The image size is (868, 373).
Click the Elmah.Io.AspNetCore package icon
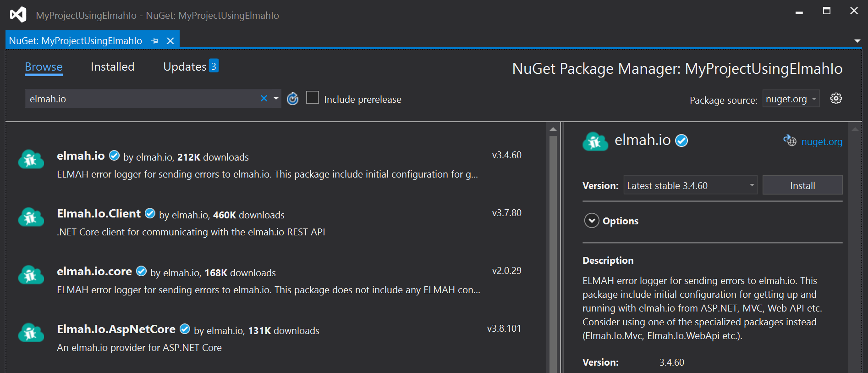[31, 333]
